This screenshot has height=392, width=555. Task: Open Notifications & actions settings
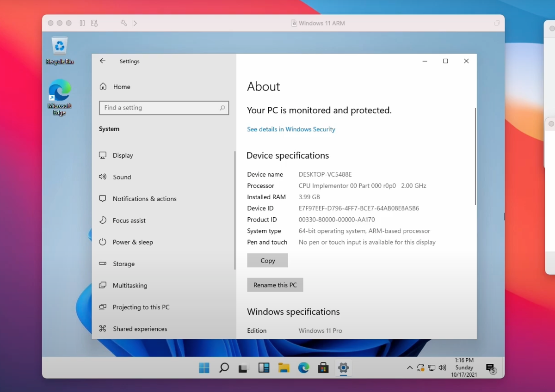pyautogui.click(x=145, y=199)
